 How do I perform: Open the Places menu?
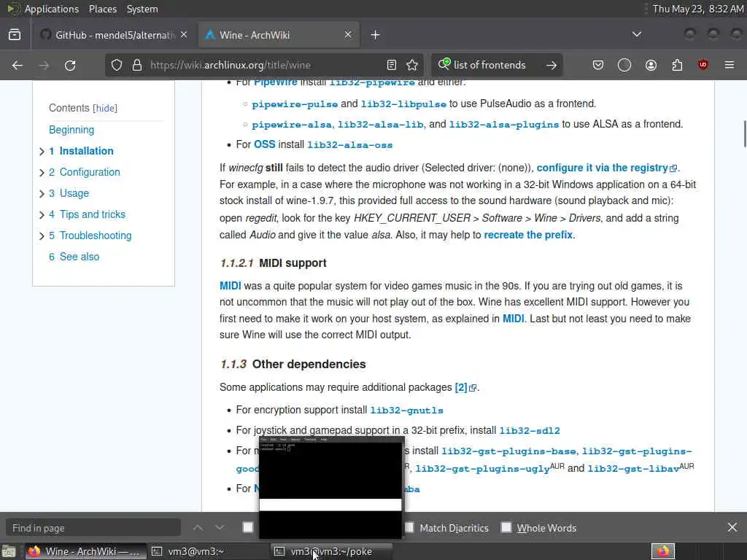(102, 9)
